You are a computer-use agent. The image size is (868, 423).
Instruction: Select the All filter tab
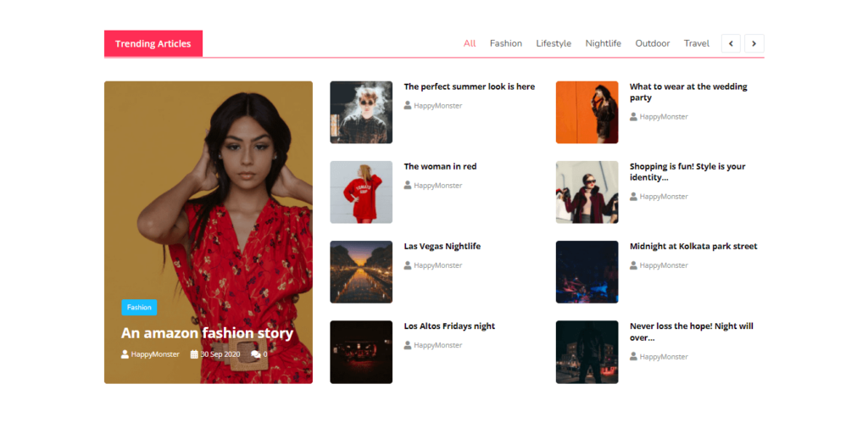click(470, 43)
